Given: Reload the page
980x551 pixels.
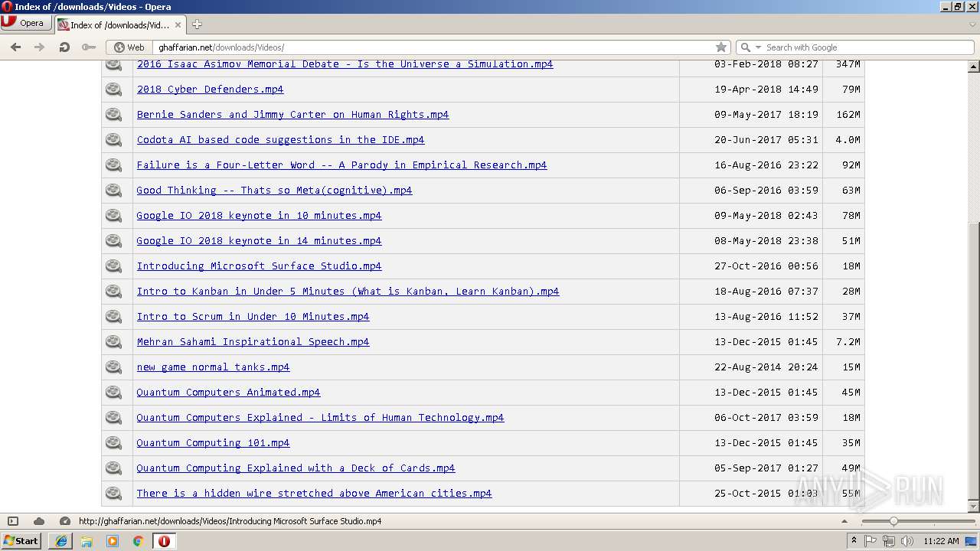Looking at the screenshot, I should pyautogui.click(x=64, y=47).
